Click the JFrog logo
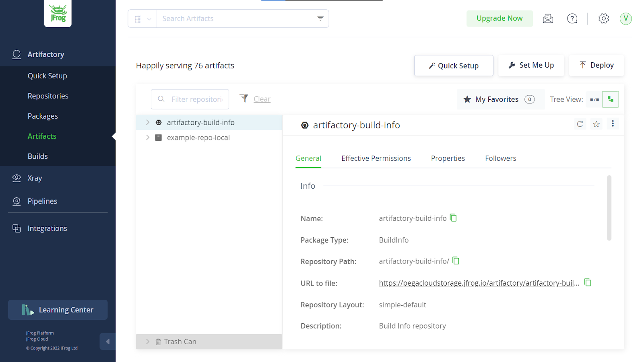The height and width of the screenshot is (362, 644). tap(58, 13)
